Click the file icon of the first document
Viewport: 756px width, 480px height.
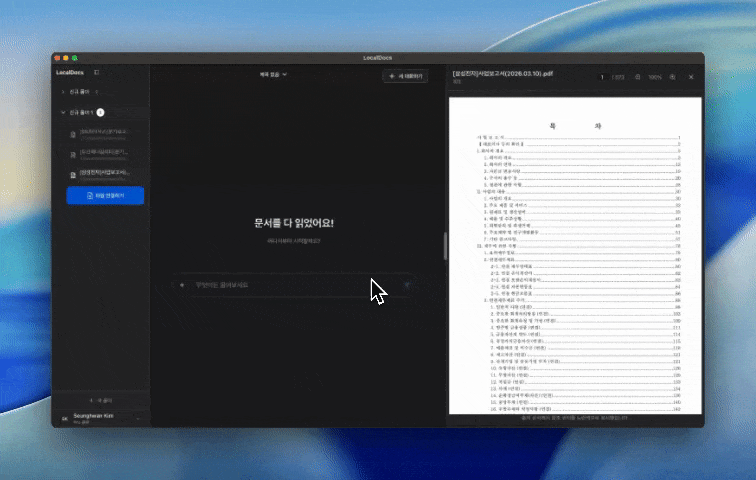pyautogui.click(x=73, y=134)
